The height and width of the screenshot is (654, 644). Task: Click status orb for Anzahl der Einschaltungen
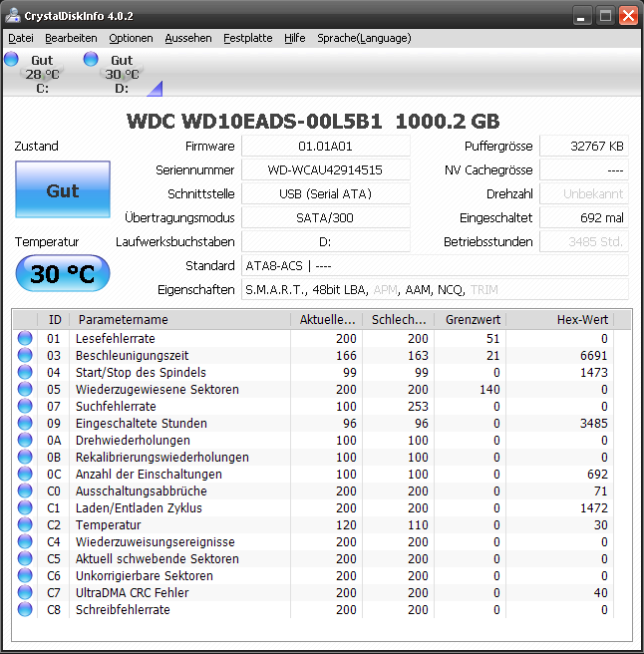click(x=25, y=474)
